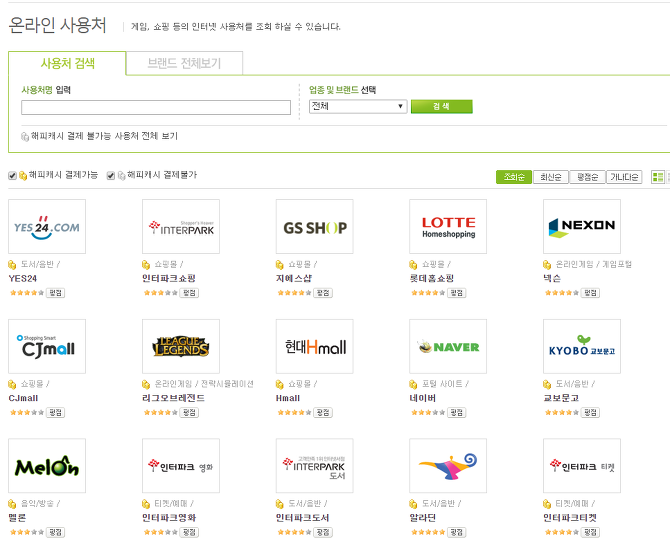The image size is (670, 552).
Task: Open the League of Legends logo thumbnail
Action: pos(181,346)
